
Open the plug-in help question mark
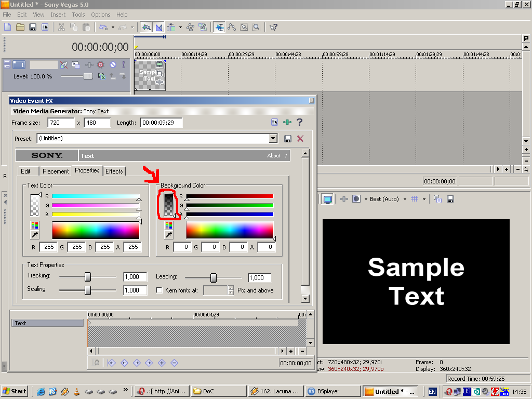point(299,122)
